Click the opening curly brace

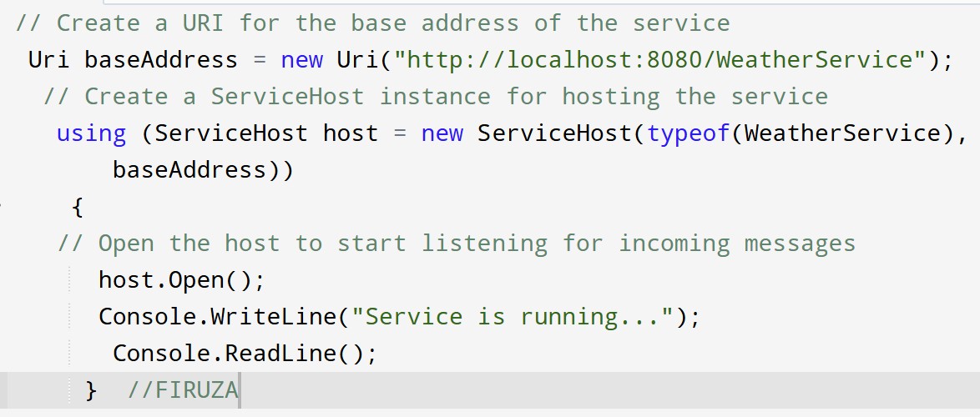(x=78, y=206)
